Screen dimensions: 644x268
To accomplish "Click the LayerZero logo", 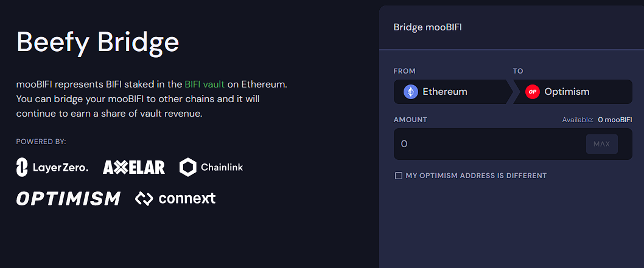I will point(52,167).
